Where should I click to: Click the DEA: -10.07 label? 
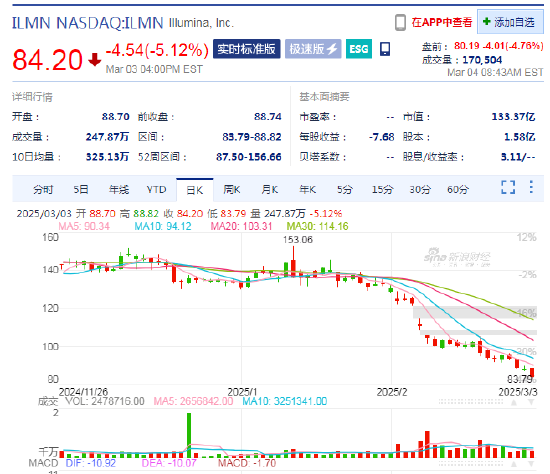(169, 463)
